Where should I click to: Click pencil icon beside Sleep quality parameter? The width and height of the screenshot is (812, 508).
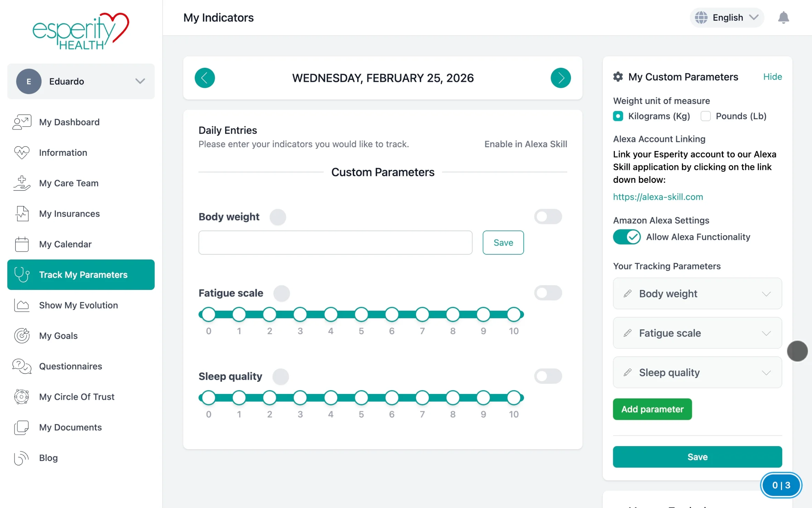point(627,373)
